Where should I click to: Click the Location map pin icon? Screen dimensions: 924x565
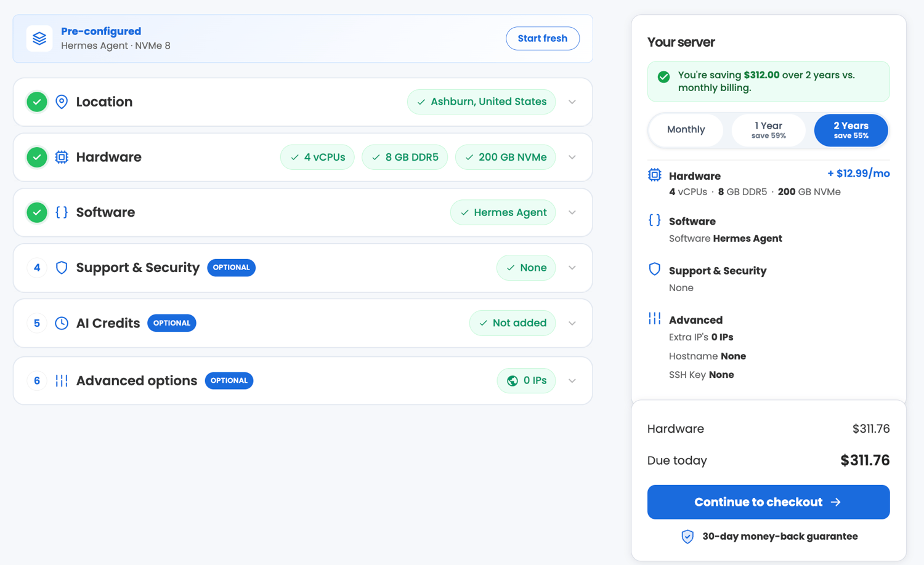pos(62,102)
